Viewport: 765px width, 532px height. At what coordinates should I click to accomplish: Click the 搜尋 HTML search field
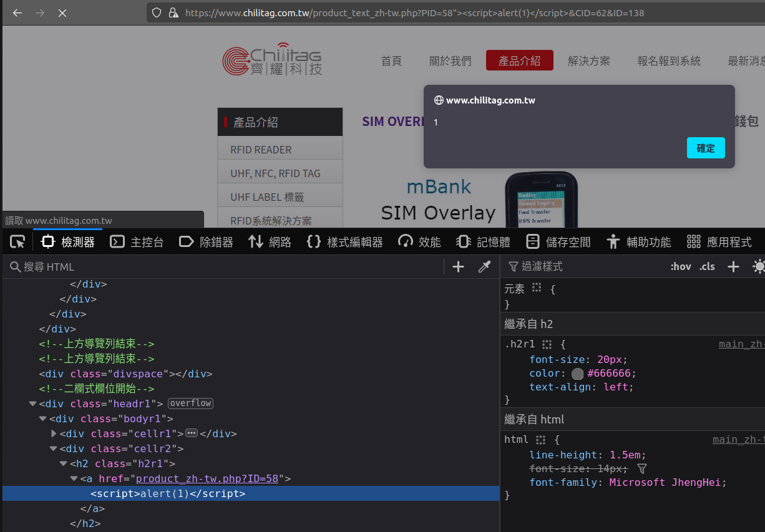tap(225, 267)
